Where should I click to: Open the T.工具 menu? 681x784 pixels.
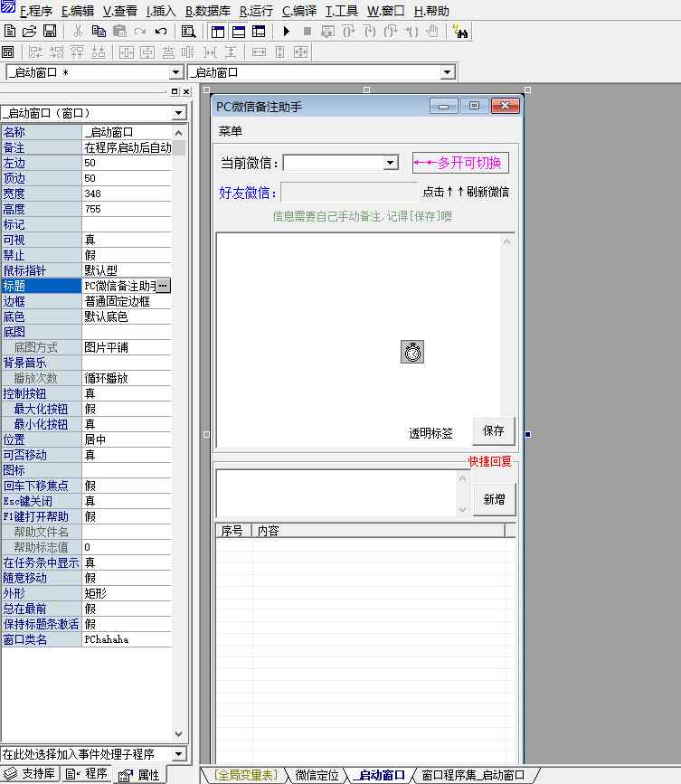(342, 11)
